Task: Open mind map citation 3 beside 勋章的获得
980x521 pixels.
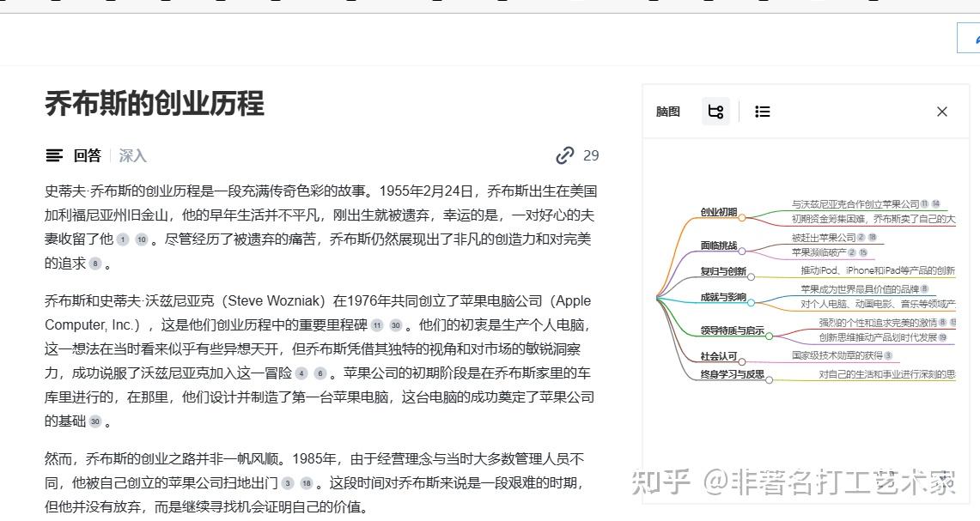Action: (888, 355)
